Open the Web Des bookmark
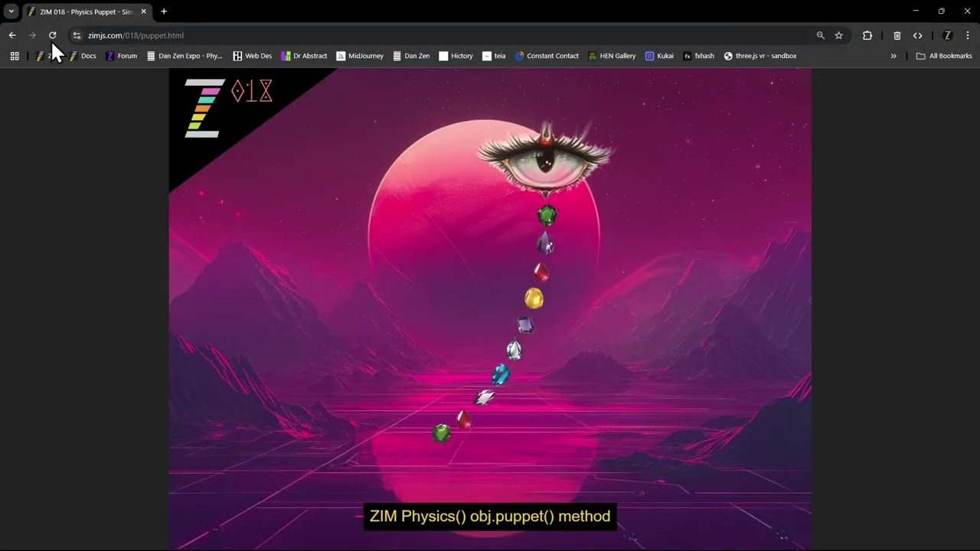The image size is (980, 551). tap(253, 56)
